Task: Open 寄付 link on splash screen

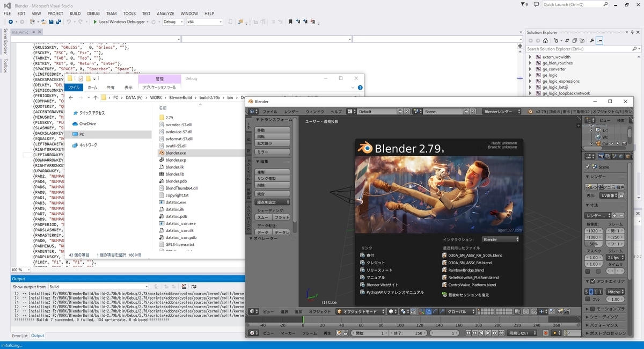Action: (370, 256)
